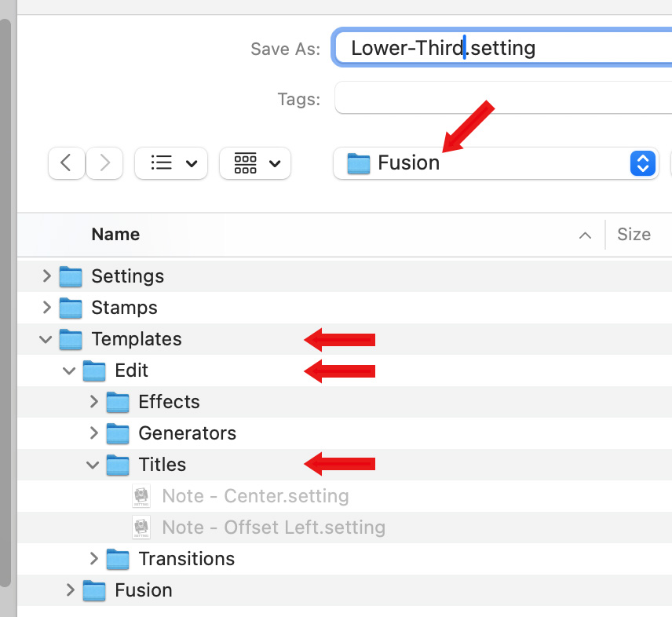Select the Note - Offset Left.setting file
Viewport: 672px width, 617px height.
(272, 528)
